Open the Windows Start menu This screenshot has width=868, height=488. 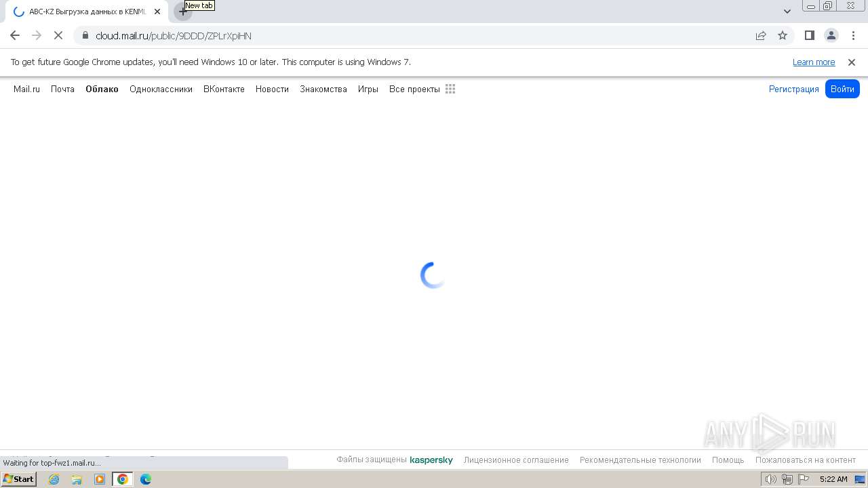(18, 479)
